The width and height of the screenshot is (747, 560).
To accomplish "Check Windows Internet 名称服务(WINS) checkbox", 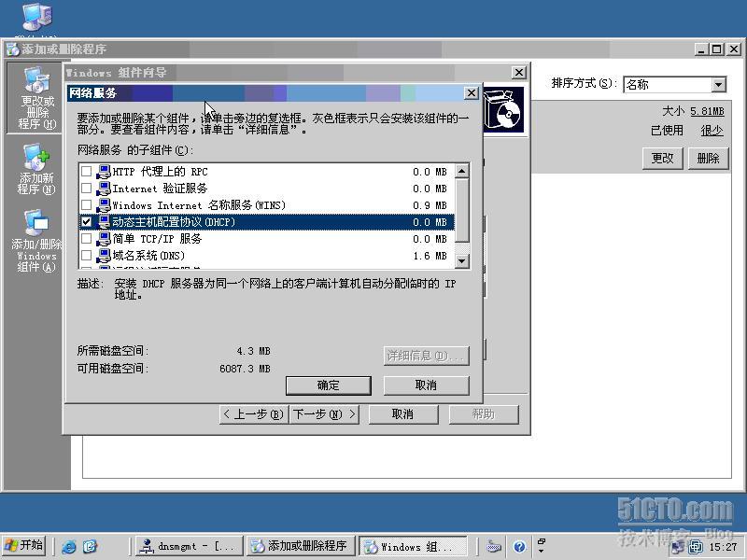I will (86, 205).
